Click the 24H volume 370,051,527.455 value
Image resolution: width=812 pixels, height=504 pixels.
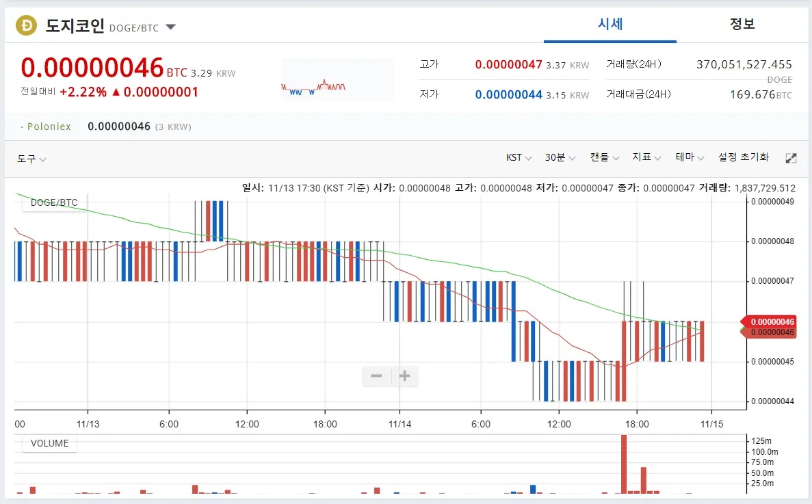tap(744, 65)
